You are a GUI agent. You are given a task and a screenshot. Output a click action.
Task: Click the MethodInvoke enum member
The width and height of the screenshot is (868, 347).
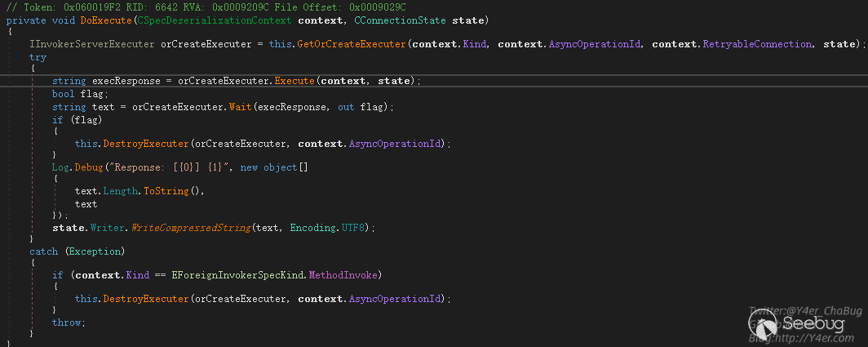tap(344, 275)
